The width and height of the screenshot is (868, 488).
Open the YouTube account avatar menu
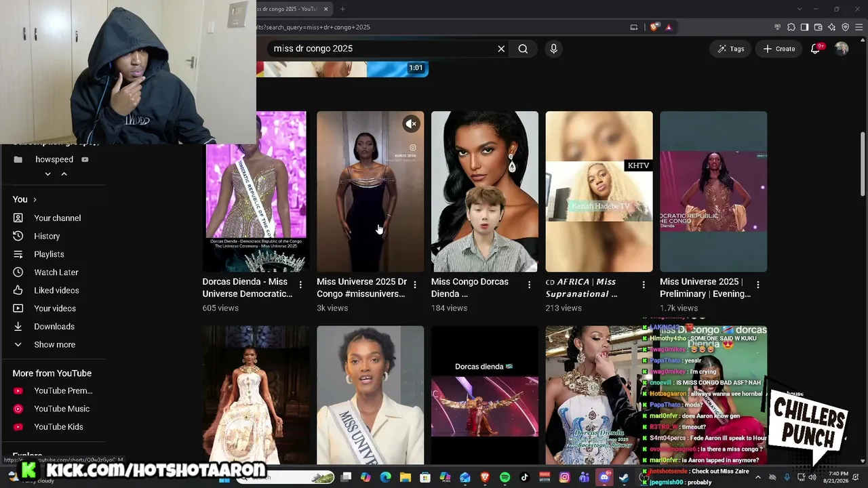click(842, 49)
